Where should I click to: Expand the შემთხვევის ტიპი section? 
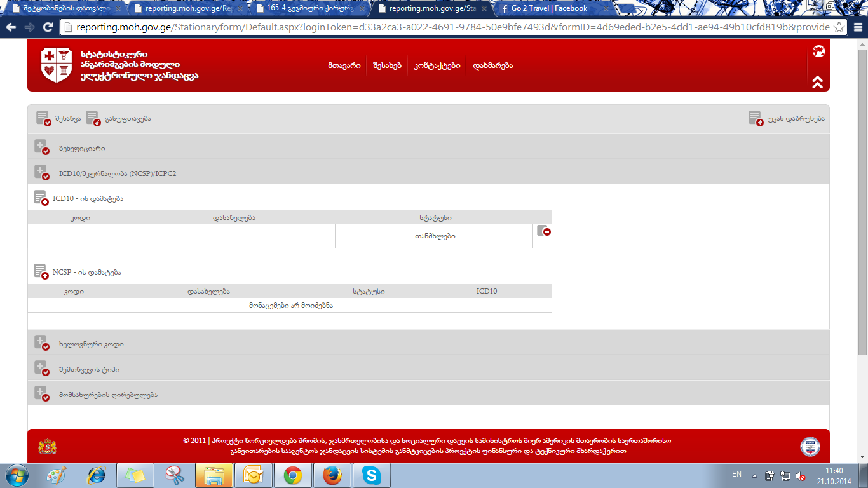tap(41, 369)
